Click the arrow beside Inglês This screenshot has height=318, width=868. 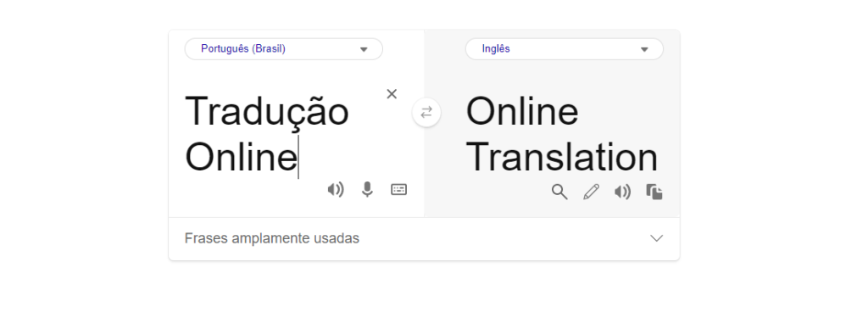coord(644,49)
